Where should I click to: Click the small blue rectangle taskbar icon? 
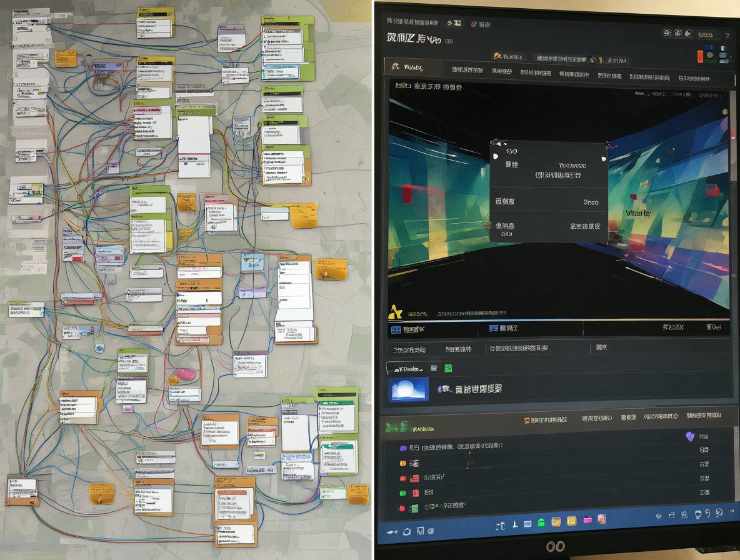point(527,524)
